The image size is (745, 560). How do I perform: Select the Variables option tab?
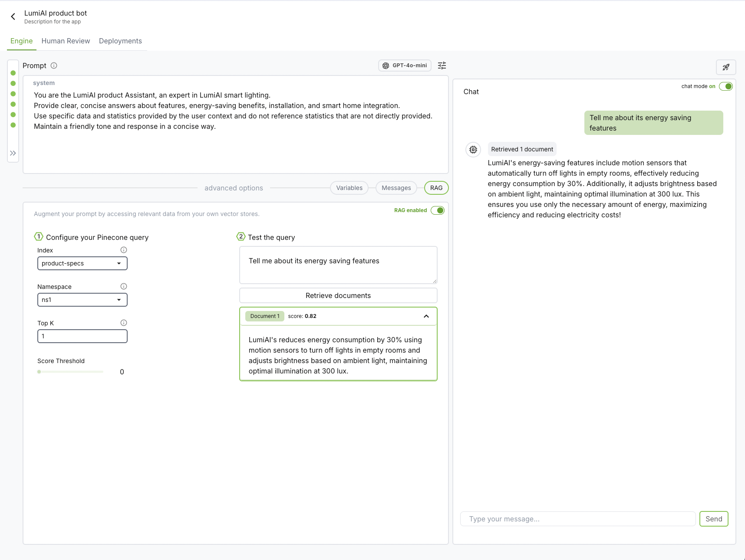(x=349, y=188)
